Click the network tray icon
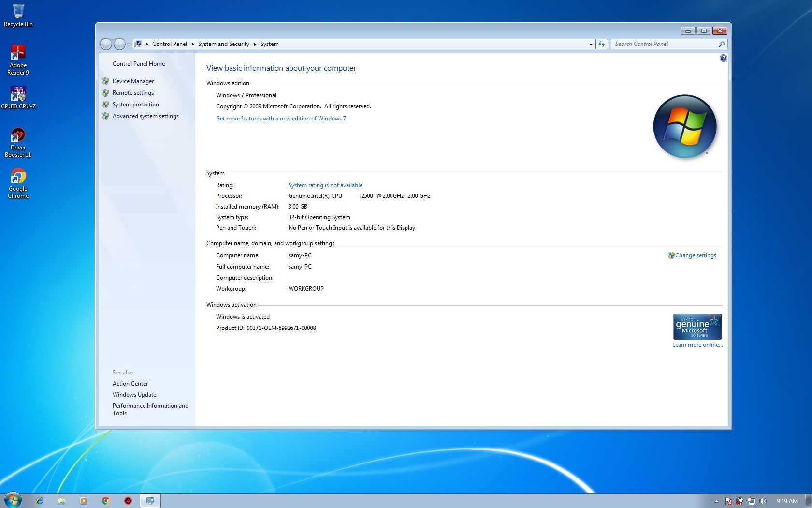The image size is (812, 508). (751, 501)
